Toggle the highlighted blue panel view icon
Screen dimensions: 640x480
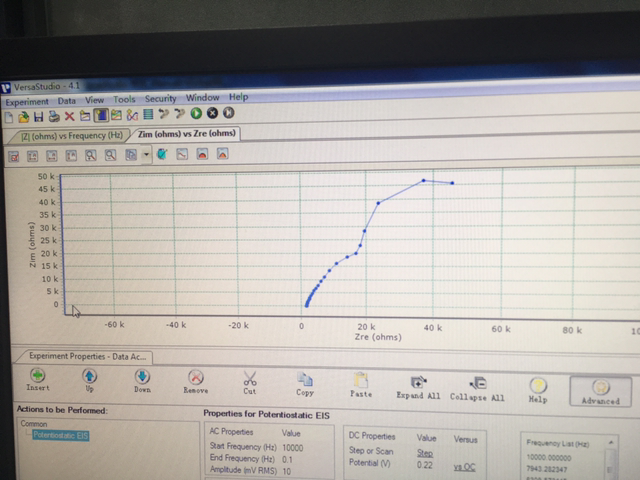pos(101,116)
